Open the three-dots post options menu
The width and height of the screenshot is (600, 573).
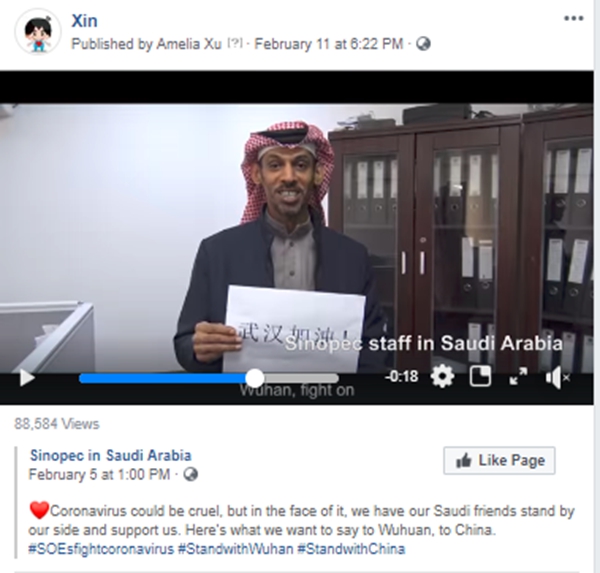point(574,18)
